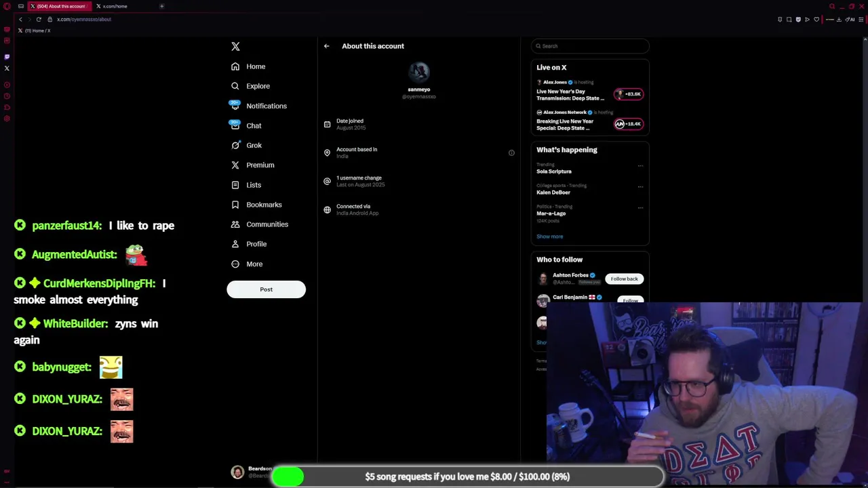Screen dimensions: 868x488
Task: Click the pinboard pin icon in toolbar
Action: tap(780, 20)
